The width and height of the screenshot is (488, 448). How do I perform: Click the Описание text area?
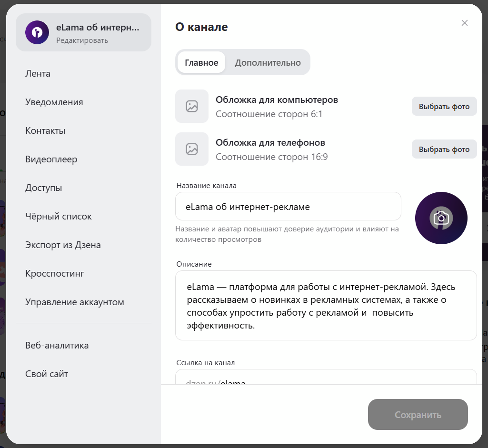tap(326, 305)
